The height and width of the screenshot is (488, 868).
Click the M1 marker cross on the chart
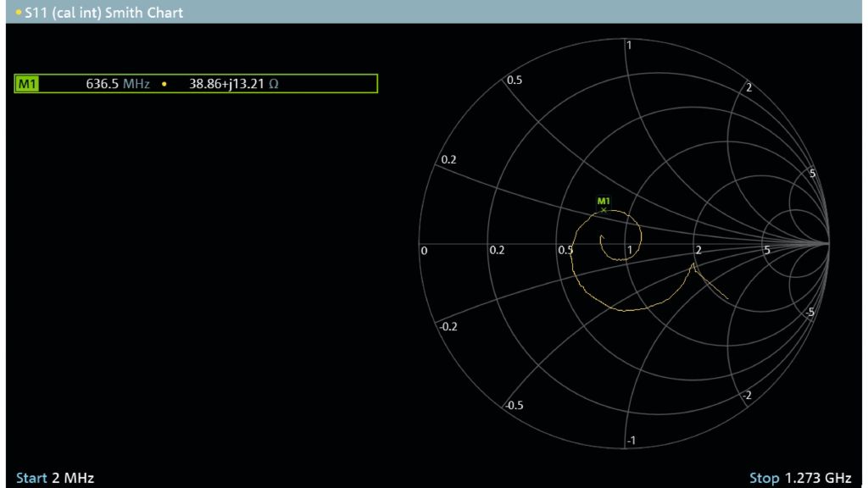pos(604,209)
